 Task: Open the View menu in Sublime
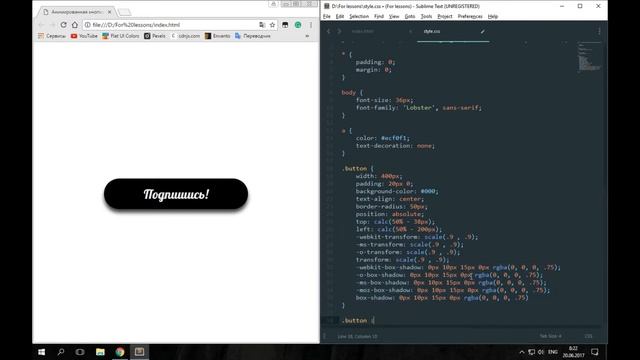(x=394, y=16)
